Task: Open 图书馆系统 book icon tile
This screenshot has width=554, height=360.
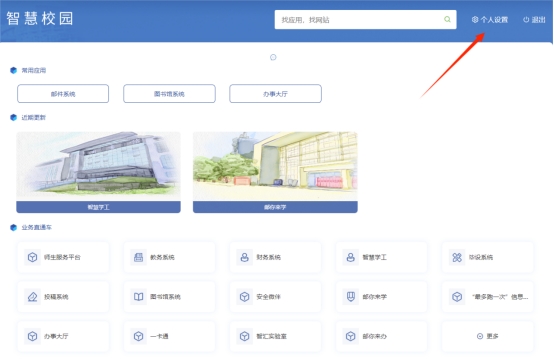Action: coord(169,297)
